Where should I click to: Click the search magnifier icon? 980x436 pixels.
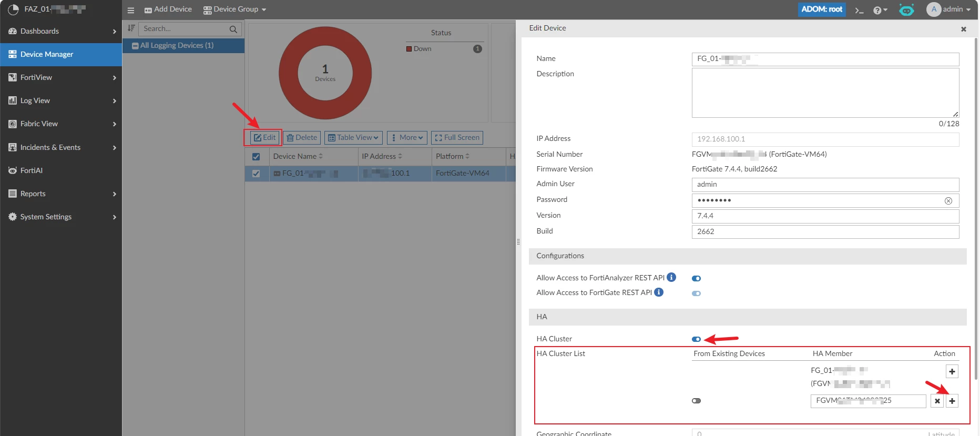click(x=233, y=29)
